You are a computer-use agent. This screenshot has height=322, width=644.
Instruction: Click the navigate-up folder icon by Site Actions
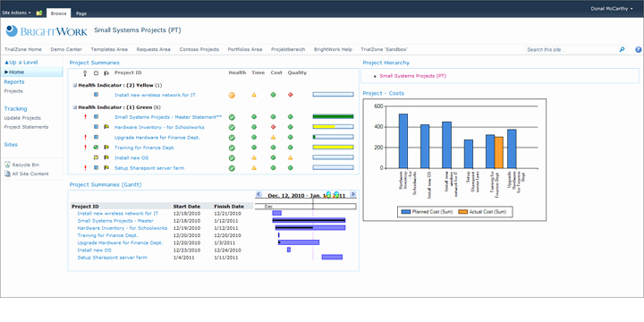(39, 13)
